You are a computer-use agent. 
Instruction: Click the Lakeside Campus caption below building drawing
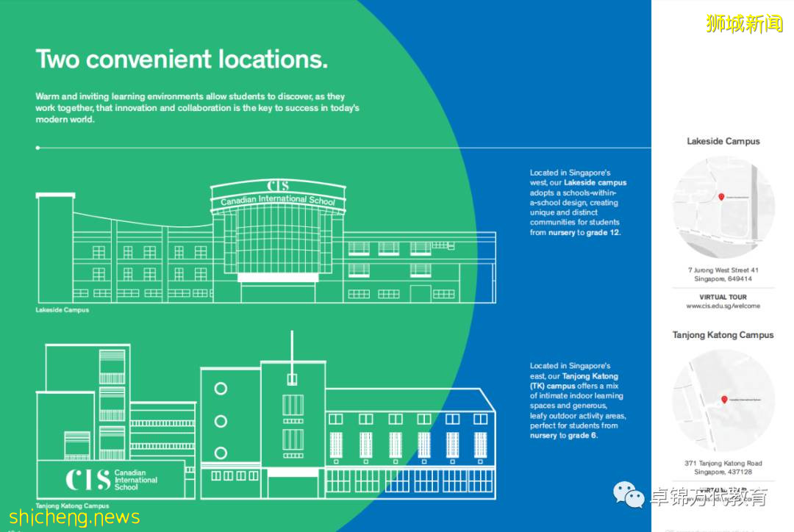[62, 310]
